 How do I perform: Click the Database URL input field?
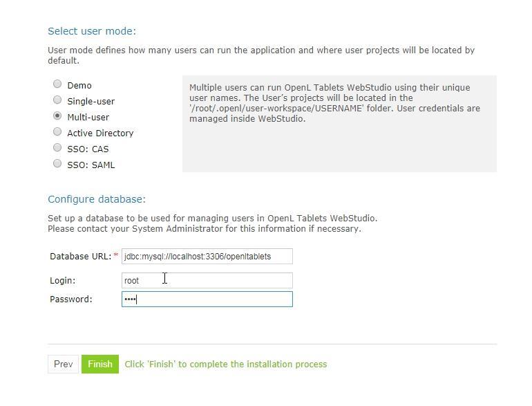pos(207,256)
